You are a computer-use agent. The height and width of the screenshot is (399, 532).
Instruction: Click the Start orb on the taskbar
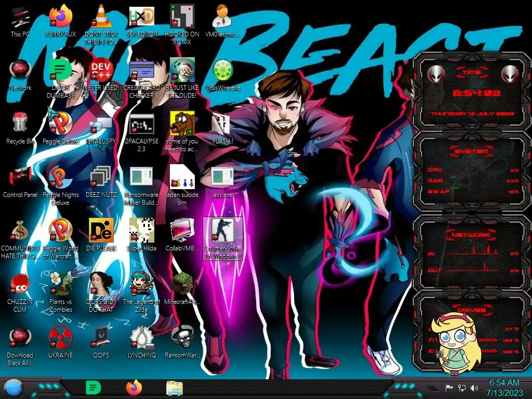(x=14, y=388)
